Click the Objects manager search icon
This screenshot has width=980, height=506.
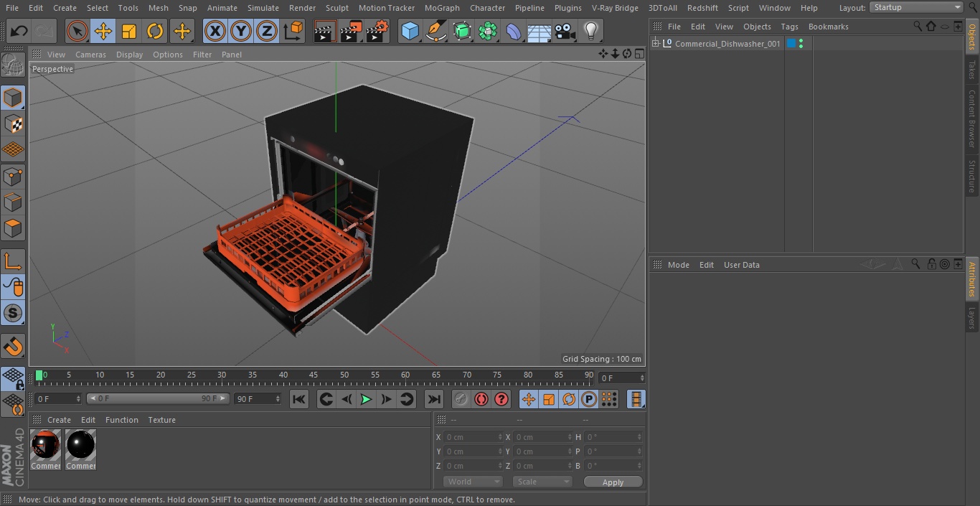918,26
